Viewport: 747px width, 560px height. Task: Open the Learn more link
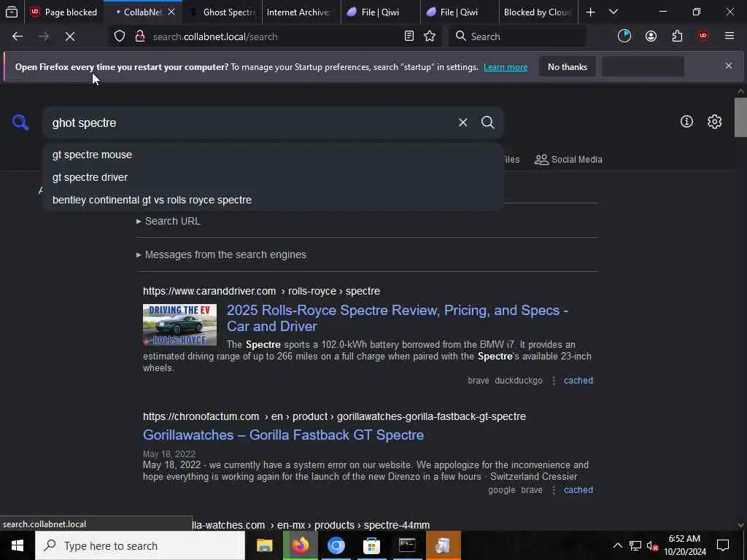[x=506, y=67]
